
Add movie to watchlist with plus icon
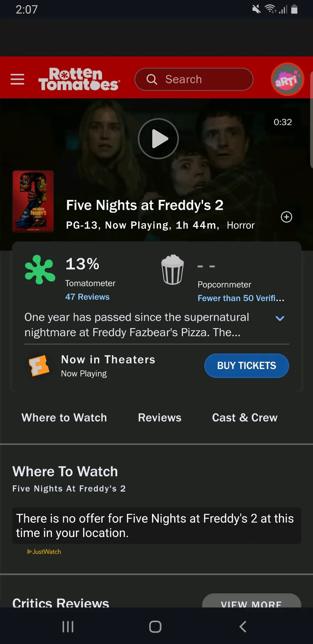click(x=286, y=217)
